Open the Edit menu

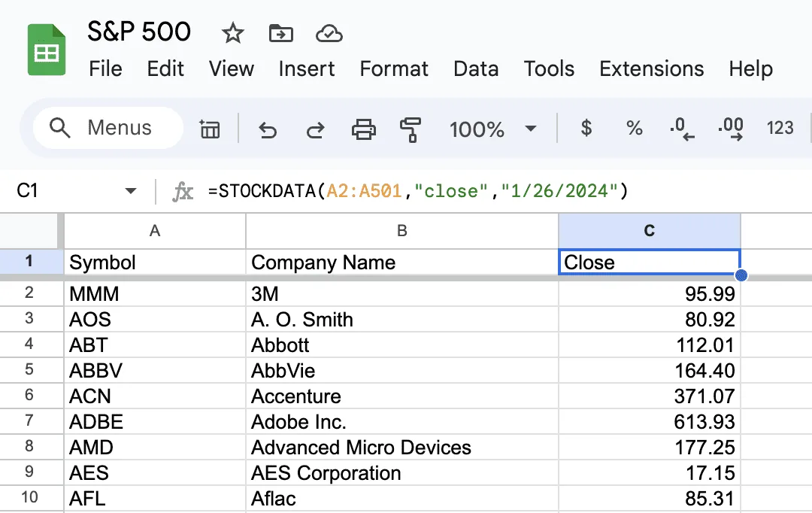[x=165, y=68]
